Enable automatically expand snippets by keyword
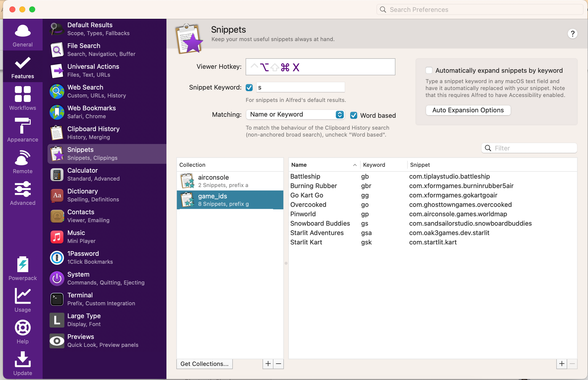This screenshot has height=380, width=588. [429, 70]
